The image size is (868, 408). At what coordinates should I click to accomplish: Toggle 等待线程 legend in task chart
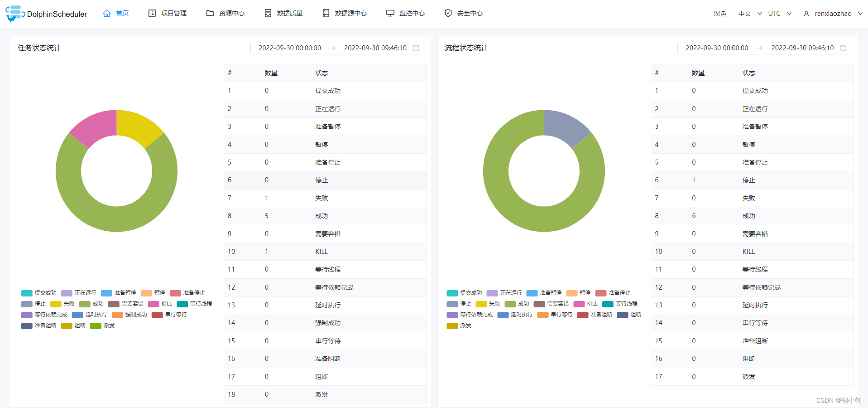pyautogui.click(x=195, y=304)
